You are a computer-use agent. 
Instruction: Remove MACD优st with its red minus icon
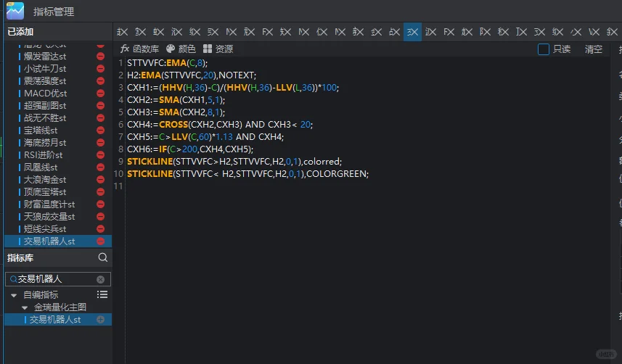100,94
